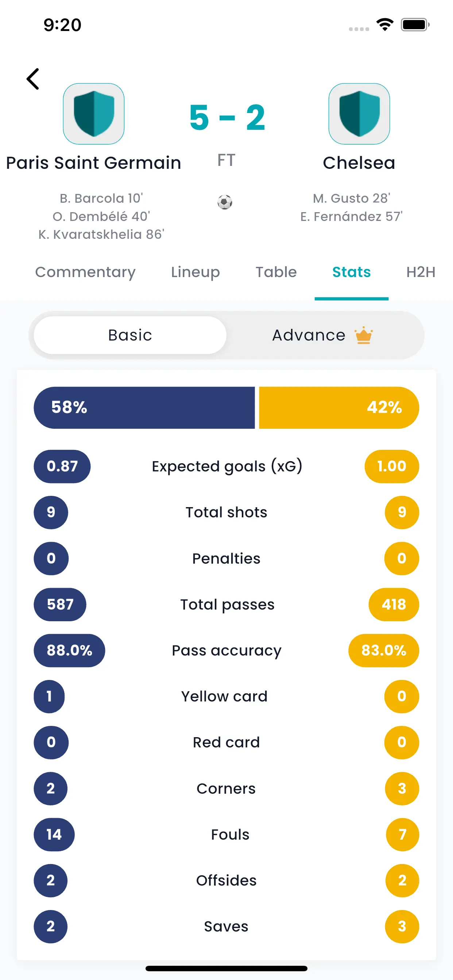Navigate back using the chevron arrow
This screenshot has width=453, height=980.
[x=33, y=79]
